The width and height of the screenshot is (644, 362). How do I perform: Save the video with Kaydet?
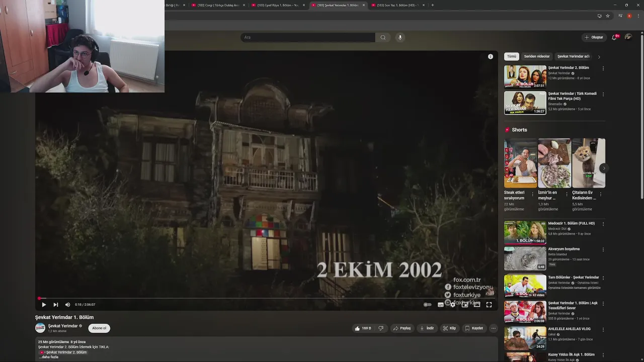[474, 328]
